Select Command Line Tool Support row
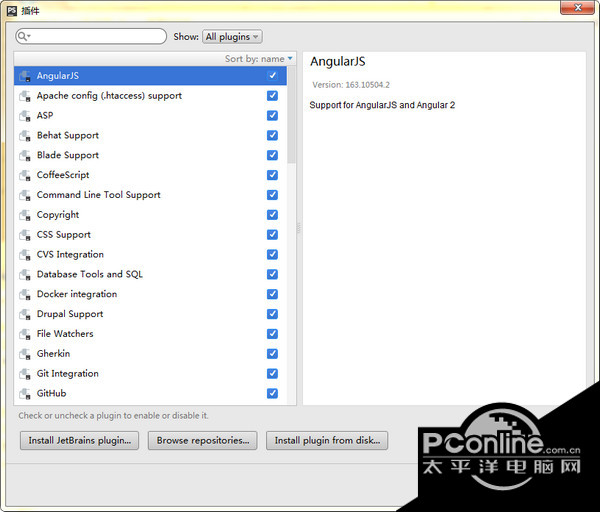Image resolution: width=600 pixels, height=512 pixels. (x=150, y=195)
